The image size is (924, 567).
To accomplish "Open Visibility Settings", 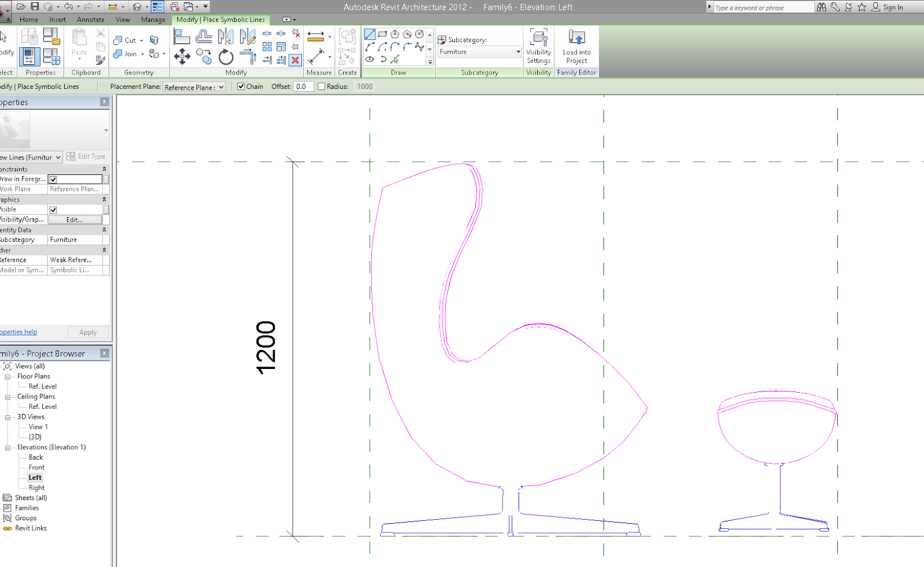I will [x=538, y=47].
